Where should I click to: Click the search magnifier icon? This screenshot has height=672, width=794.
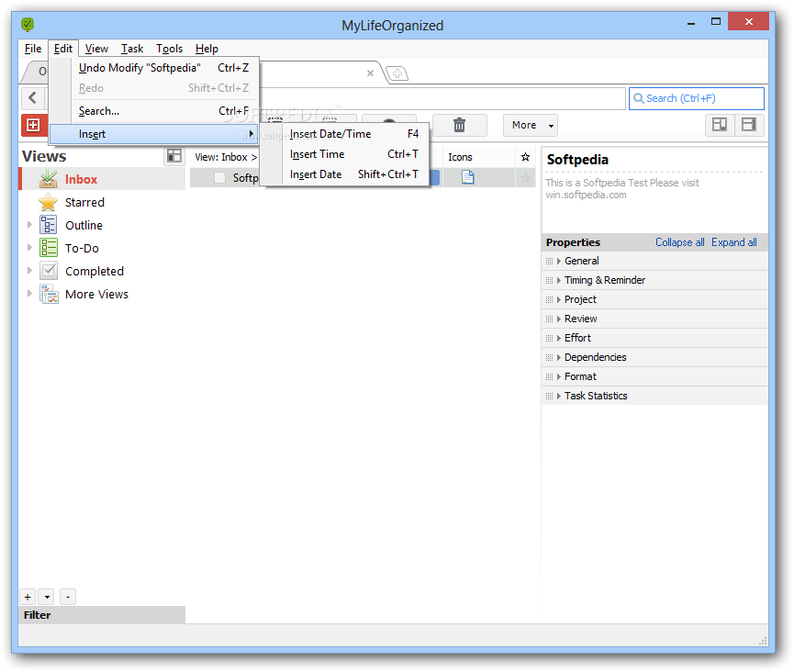pyautogui.click(x=639, y=98)
